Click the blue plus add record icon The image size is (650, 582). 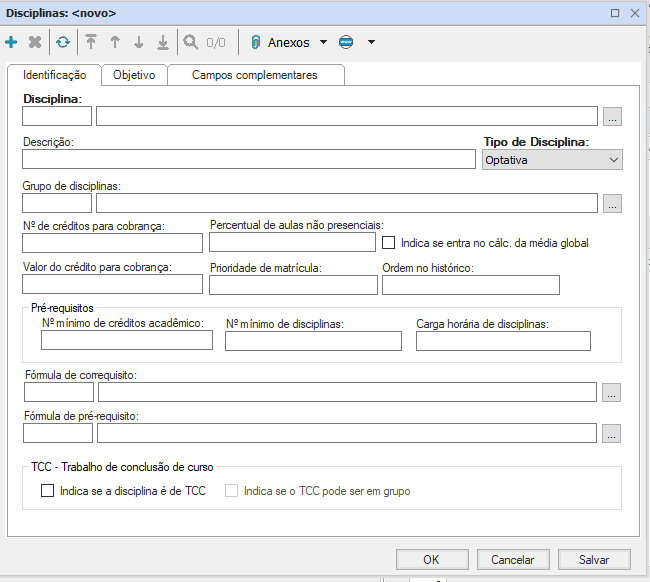(x=12, y=43)
